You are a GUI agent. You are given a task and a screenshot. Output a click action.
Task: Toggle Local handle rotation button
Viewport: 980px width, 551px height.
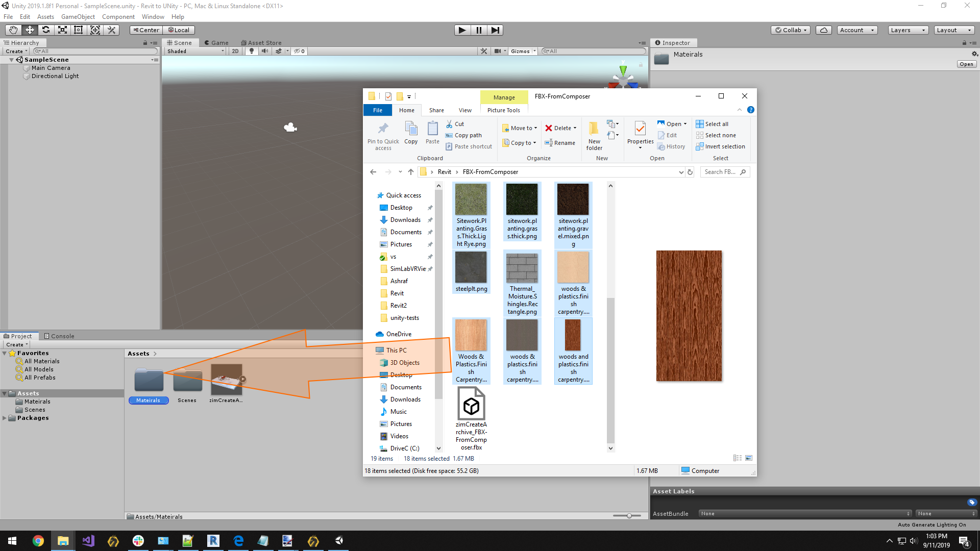click(x=179, y=30)
